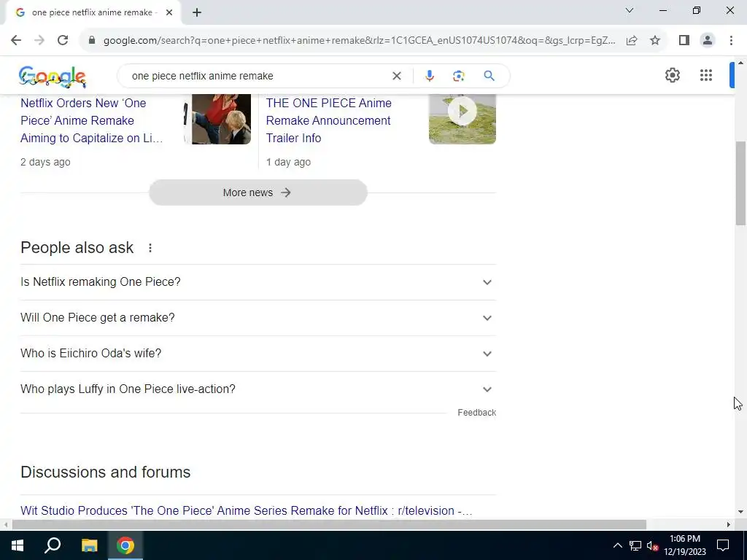Expand 'Is Netflix remaking One Piece?'
The height and width of the screenshot is (560, 747).
coord(258,282)
